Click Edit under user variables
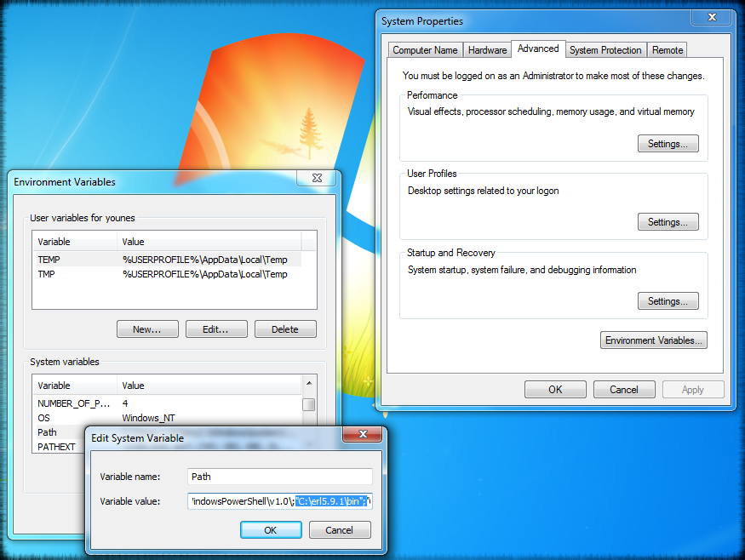The image size is (745, 560). click(216, 329)
